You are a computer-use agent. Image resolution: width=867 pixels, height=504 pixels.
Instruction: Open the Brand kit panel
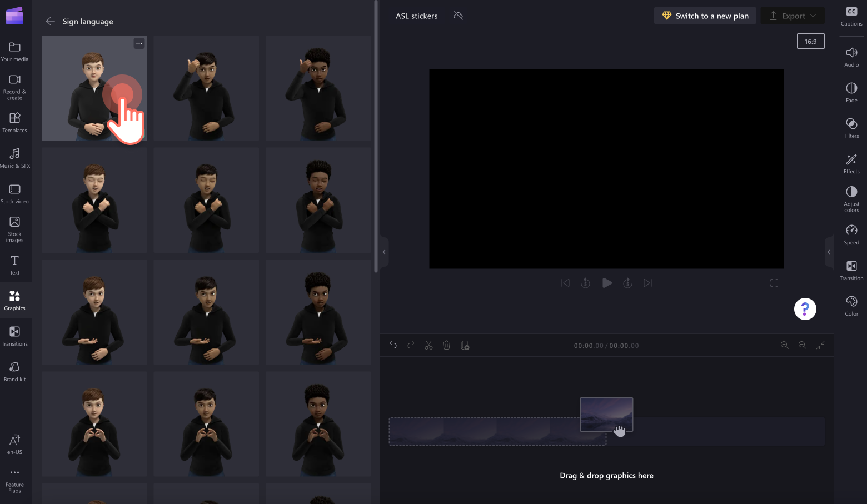click(15, 372)
